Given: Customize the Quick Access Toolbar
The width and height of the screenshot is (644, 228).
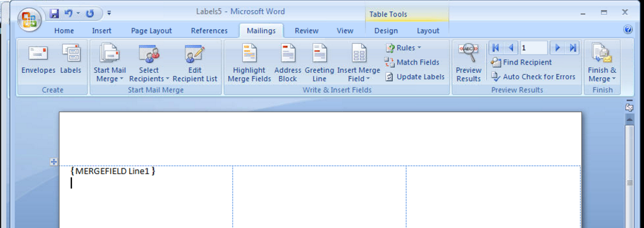Looking at the screenshot, I should (109, 13).
